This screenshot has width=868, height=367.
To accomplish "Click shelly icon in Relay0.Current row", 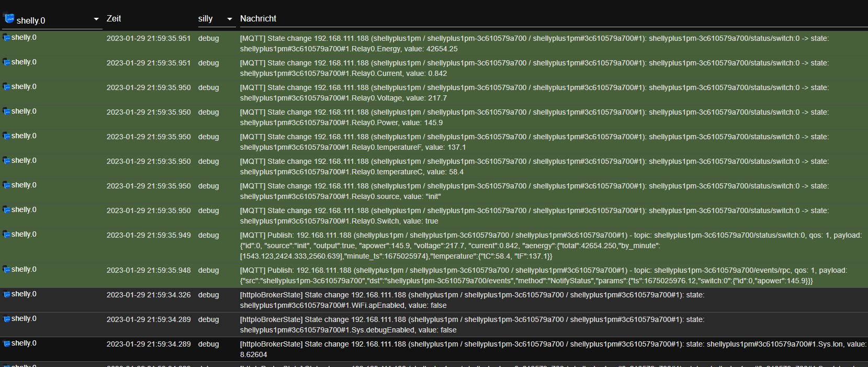I will (7, 62).
